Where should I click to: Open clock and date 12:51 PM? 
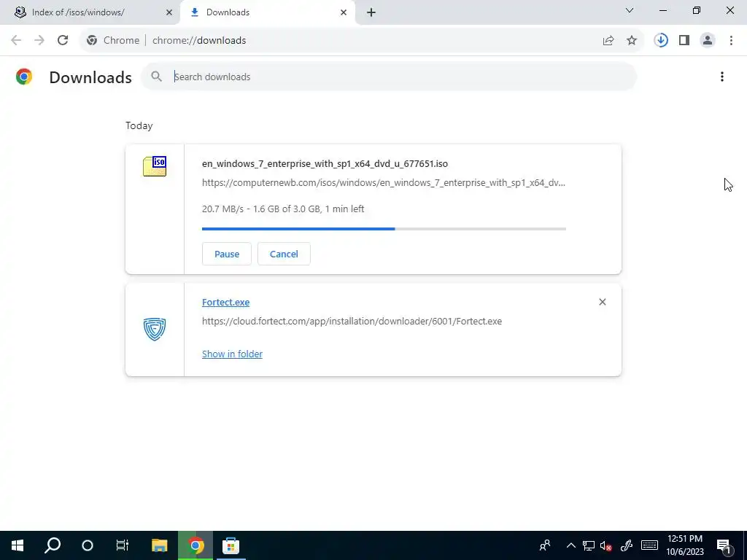(x=684, y=545)
